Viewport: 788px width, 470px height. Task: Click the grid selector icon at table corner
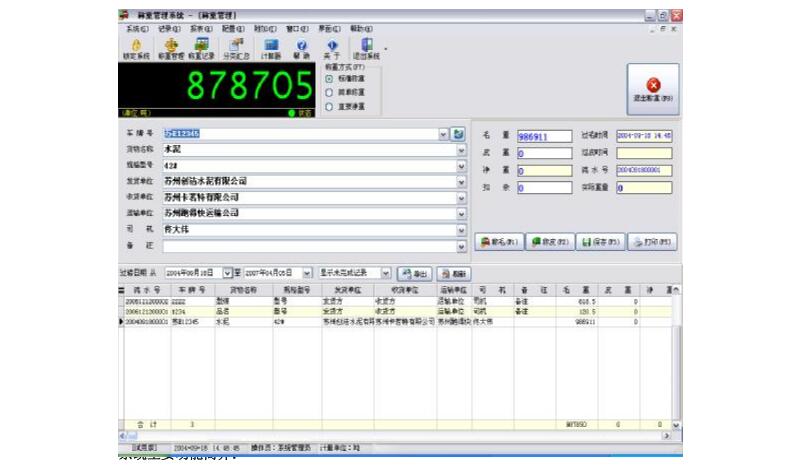coord(121,290)
